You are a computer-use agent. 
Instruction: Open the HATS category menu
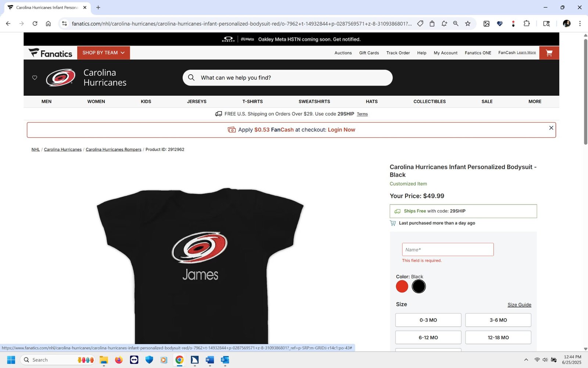(372, 102)
